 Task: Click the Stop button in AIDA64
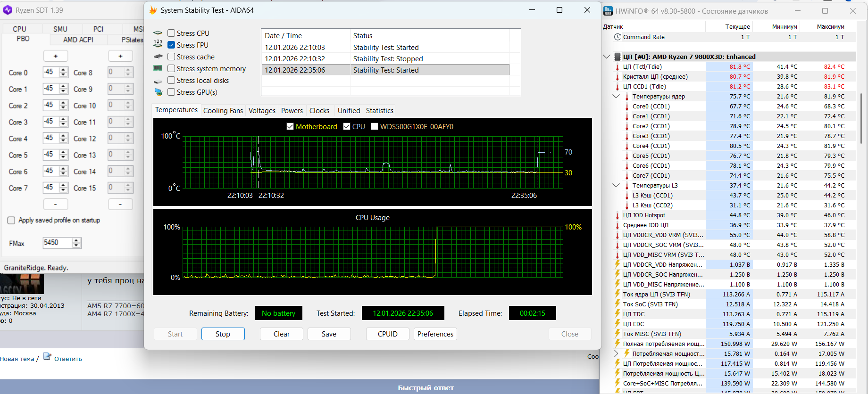[223, 334]
